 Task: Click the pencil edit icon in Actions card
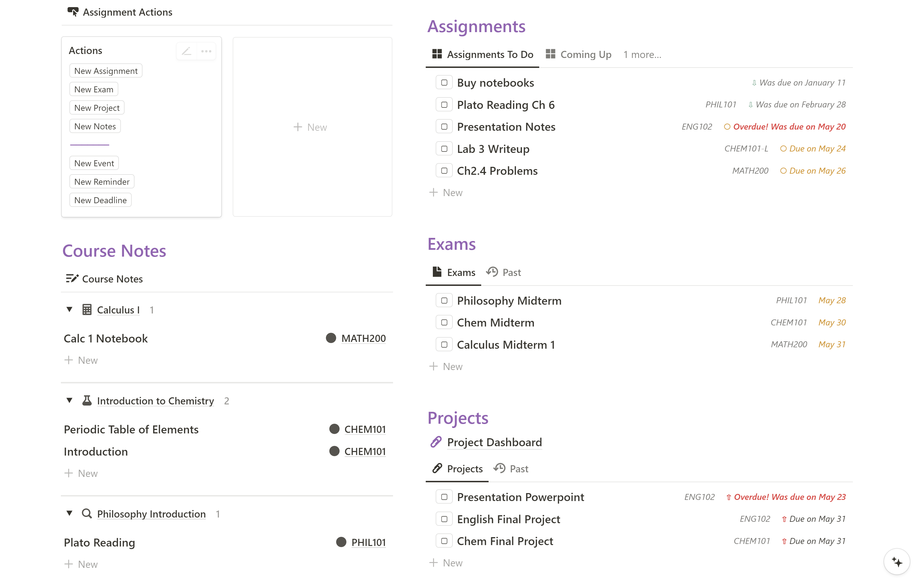(187, 51)
